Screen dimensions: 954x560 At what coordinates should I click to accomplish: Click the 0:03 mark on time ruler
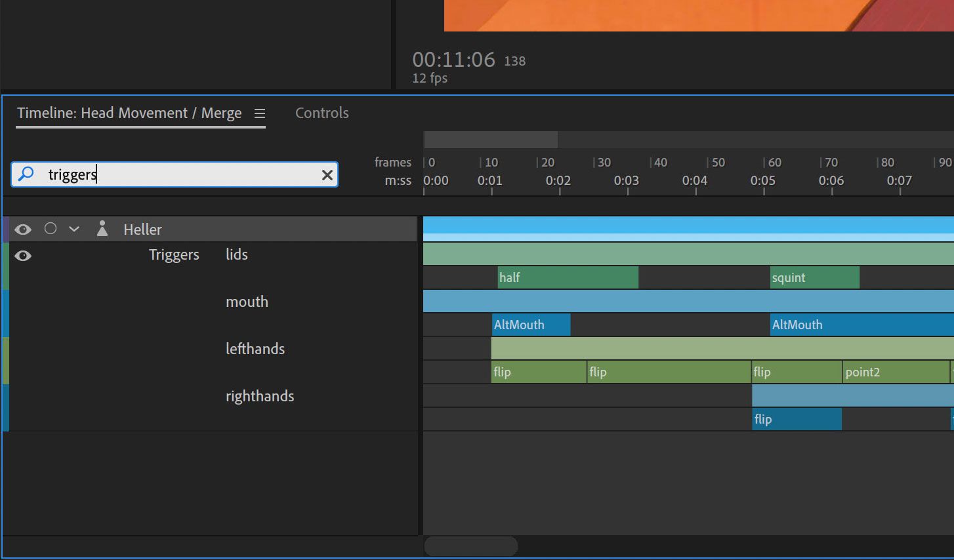[x=627, y=181]
